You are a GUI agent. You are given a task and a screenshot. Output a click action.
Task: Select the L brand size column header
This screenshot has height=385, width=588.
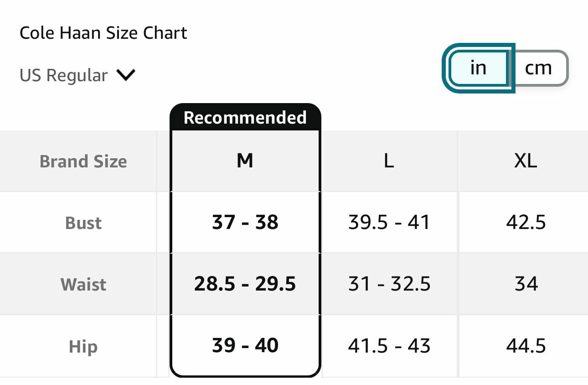click(x=389, y=161)
